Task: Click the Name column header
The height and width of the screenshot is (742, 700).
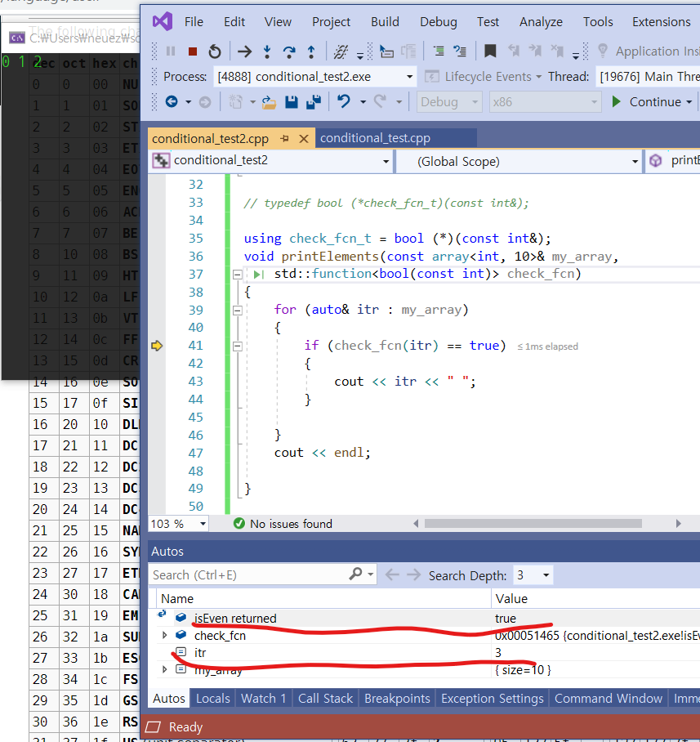Action: point(324,599)
